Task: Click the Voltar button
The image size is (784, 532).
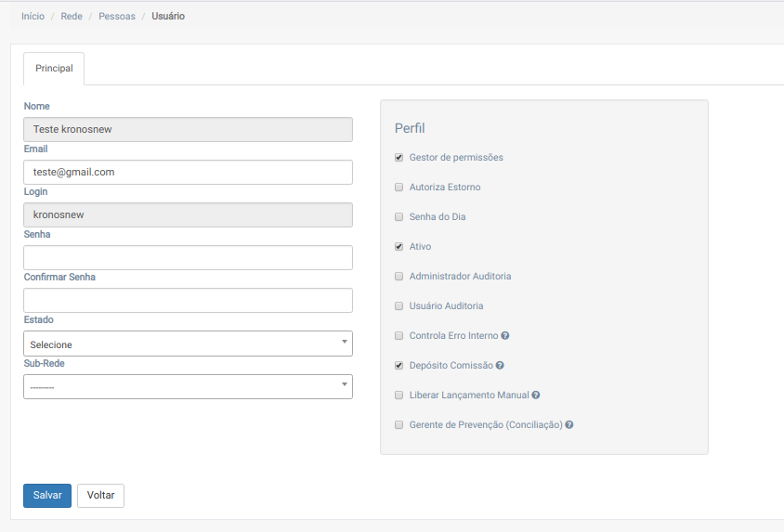Action: (100, 496)
